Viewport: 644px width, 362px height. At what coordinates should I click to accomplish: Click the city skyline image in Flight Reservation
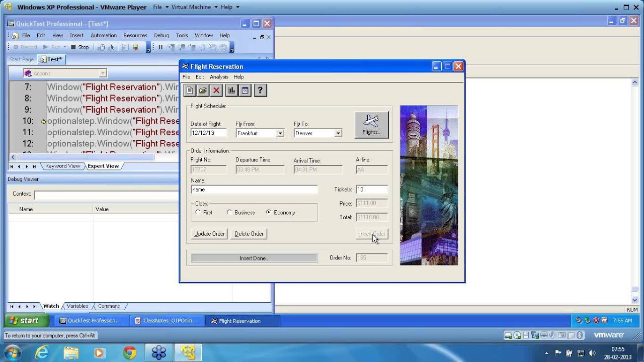pos(429,185)
